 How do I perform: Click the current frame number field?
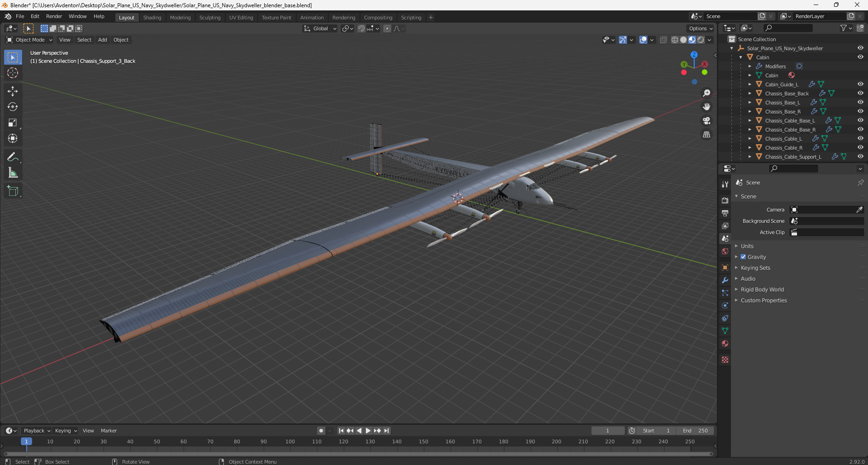pos(607,431)
